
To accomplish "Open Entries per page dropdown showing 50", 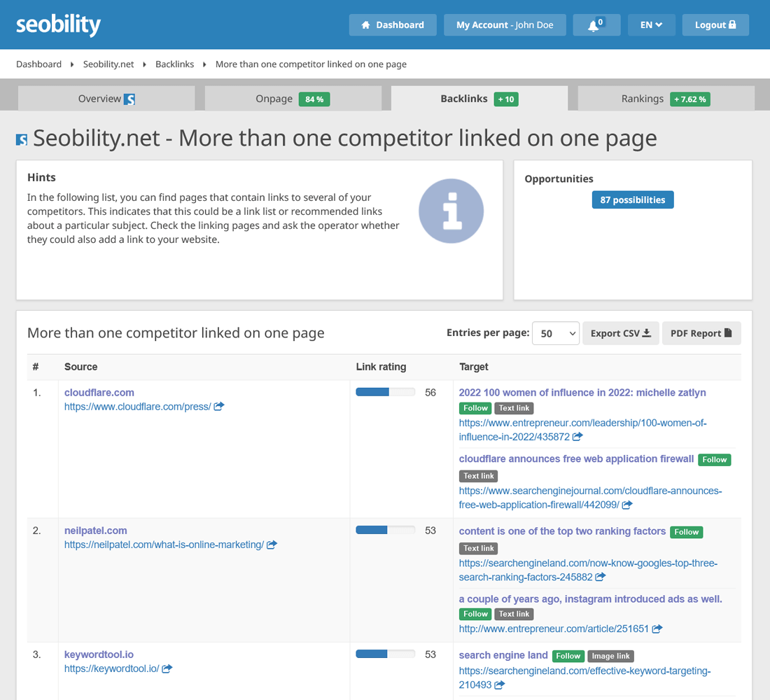I will click(555, 333).
